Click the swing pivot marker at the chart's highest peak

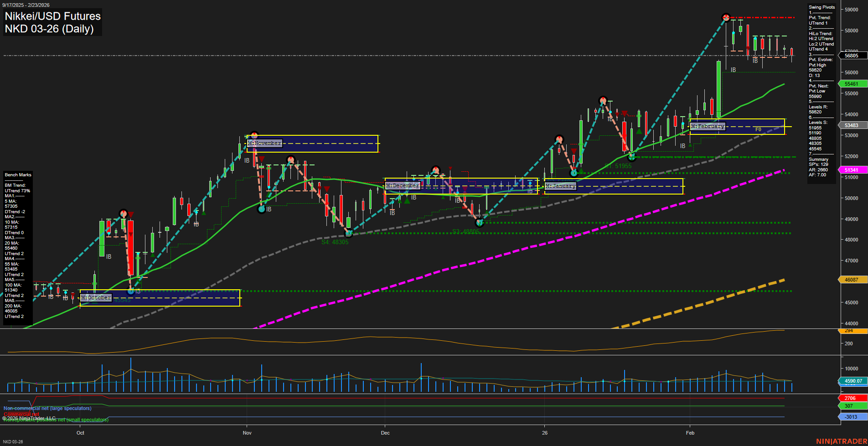click(x=726, y=18)
